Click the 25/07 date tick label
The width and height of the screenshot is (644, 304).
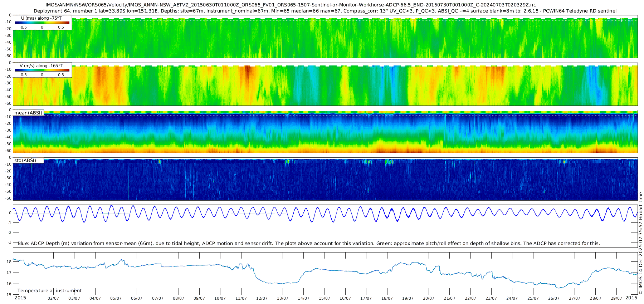pyautogui.click(x=533, y=298)
